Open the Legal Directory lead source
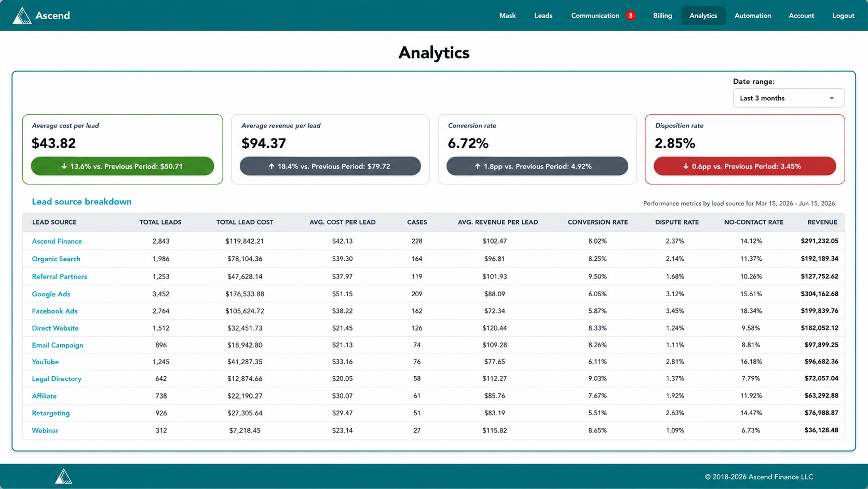Viewport: 868px width, 489px height. [57, 379]
